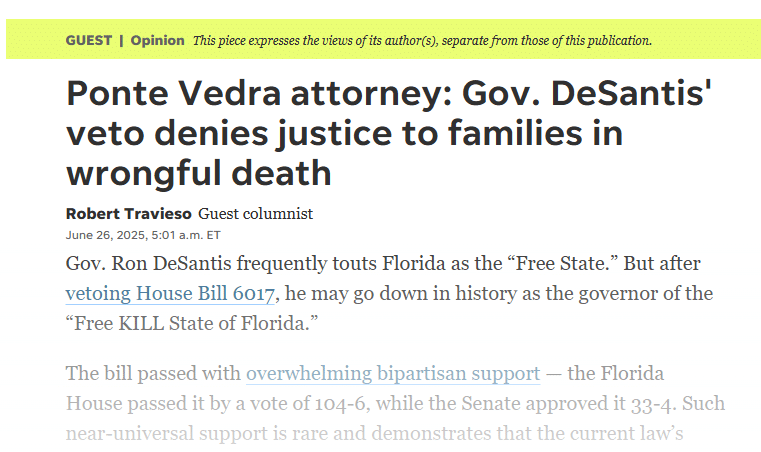Screen dimensions: 761x452
Task: Click the author-views disclaimer text
Action: [422, 41]
